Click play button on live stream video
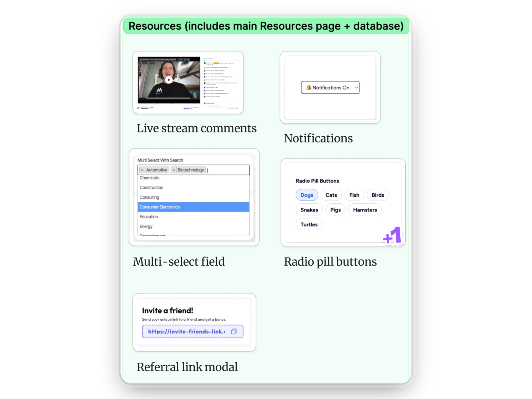 point(169,80)
